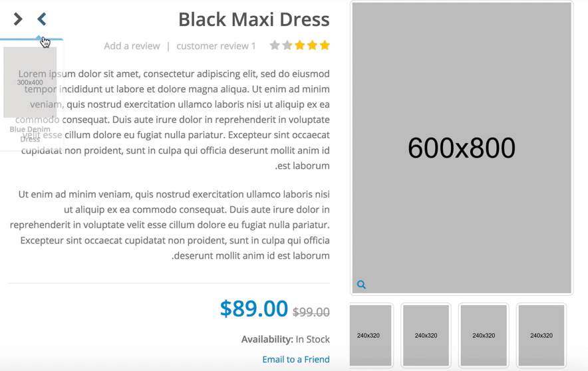This screenshot has height=371, width=588.
Task: Select the second 240x320 gallery thumbnail
Action: point(426,335)
